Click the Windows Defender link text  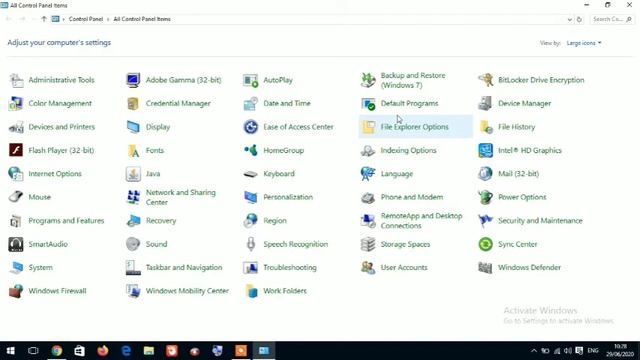[x=529, y=268]
